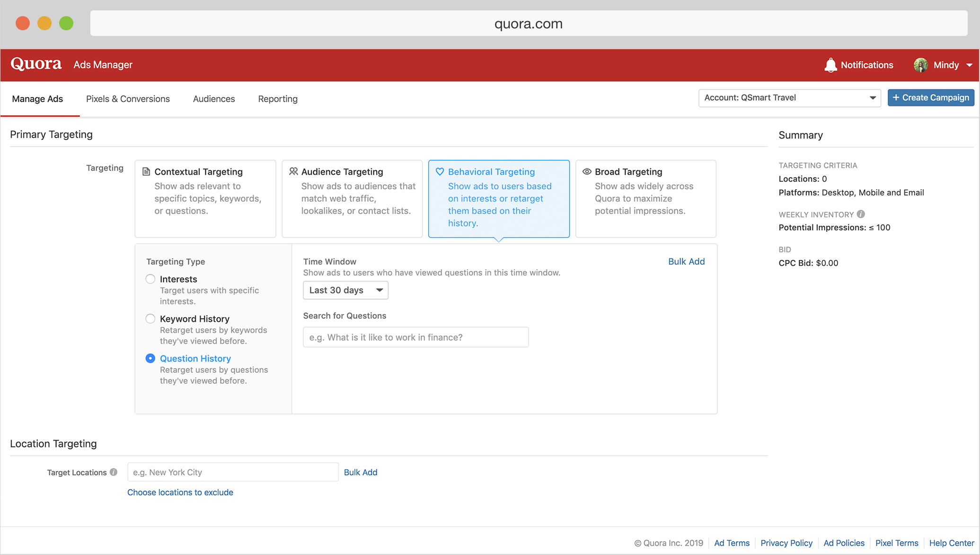
Task: Go to the Reporting tab
Action: [x=278, y=99]
